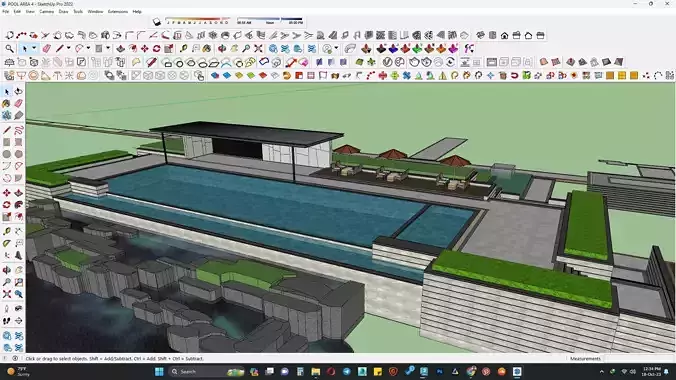The width and height of the screenshot is (676, 380).
Task: Click the taskbar Search box
Action: coord(208,371)
